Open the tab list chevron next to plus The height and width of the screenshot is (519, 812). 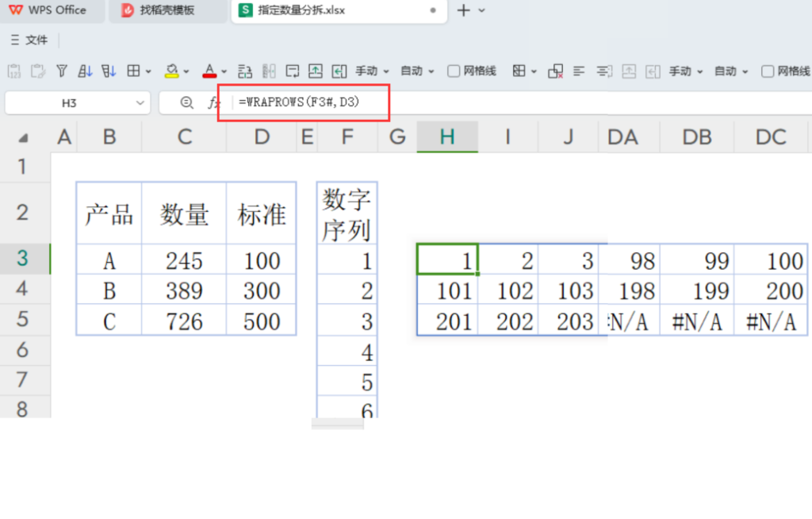pos(481,10)
